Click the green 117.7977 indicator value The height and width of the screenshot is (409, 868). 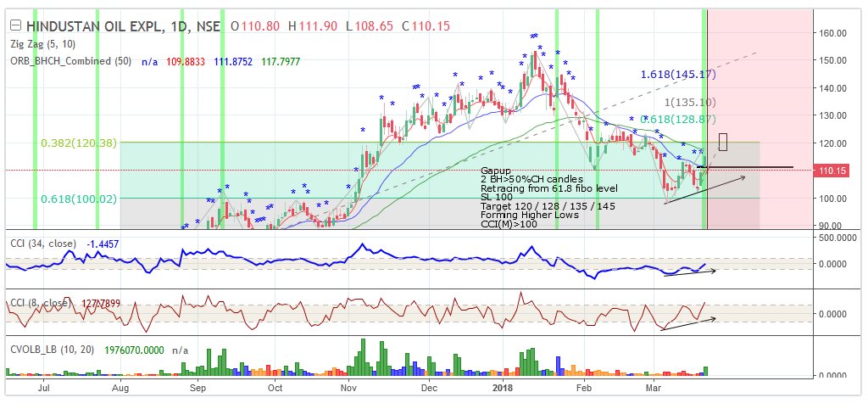280,61
